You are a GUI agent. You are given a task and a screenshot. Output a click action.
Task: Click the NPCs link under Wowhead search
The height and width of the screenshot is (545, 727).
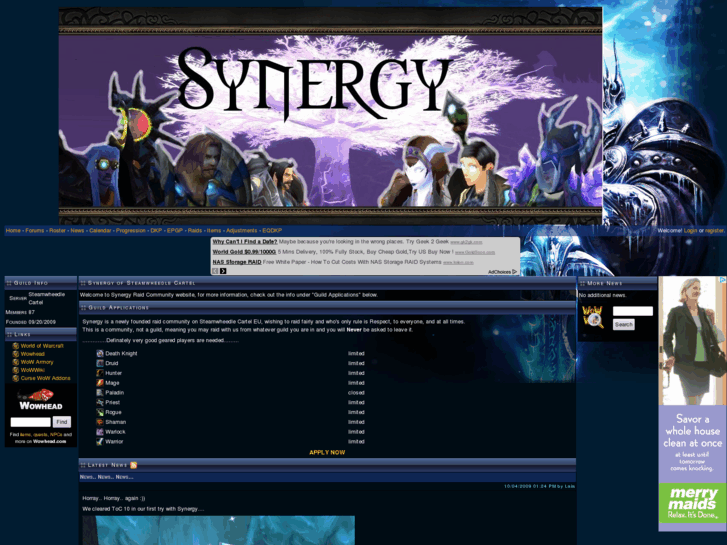(x=56, y=435)
